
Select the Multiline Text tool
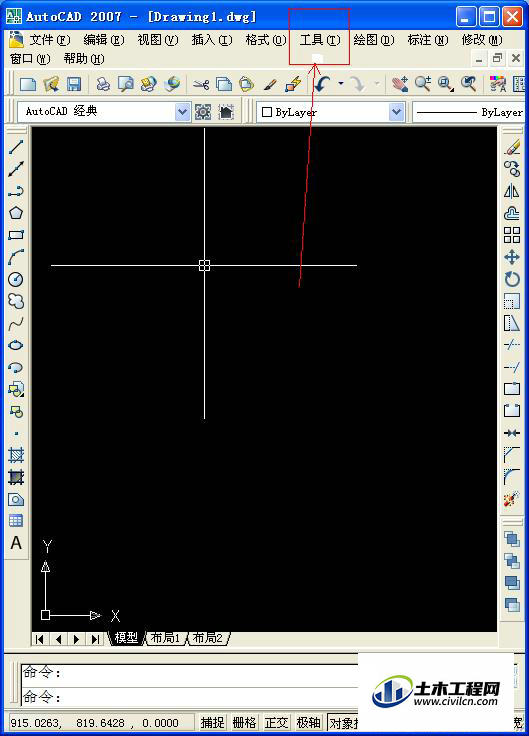point(16,543)
